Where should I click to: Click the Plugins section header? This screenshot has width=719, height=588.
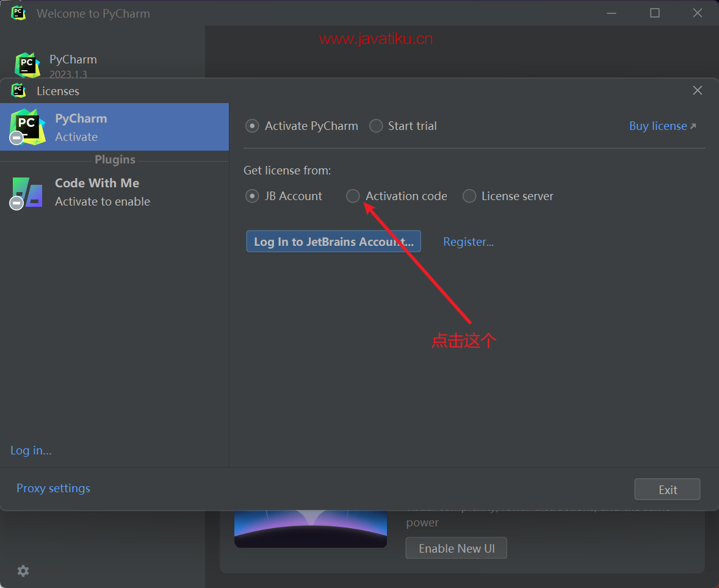coord(115,159)
